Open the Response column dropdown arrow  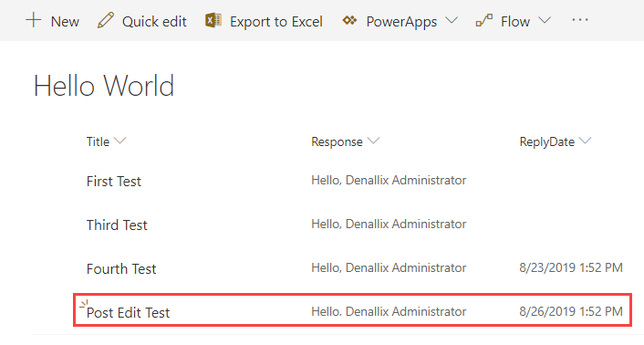coord(373,141)
